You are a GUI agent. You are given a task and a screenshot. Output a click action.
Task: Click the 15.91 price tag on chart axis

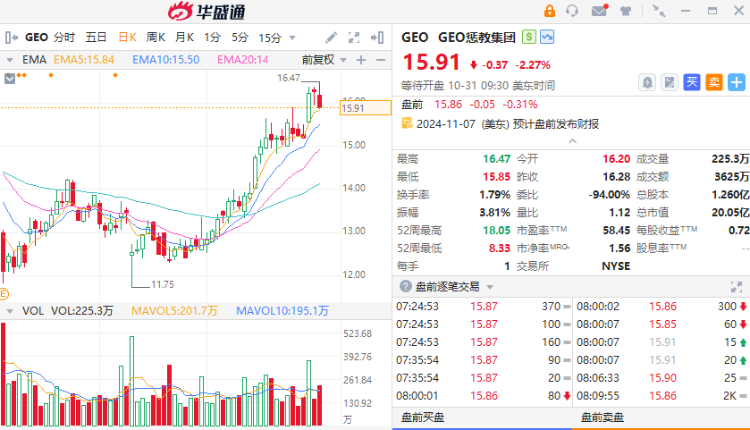365,108
